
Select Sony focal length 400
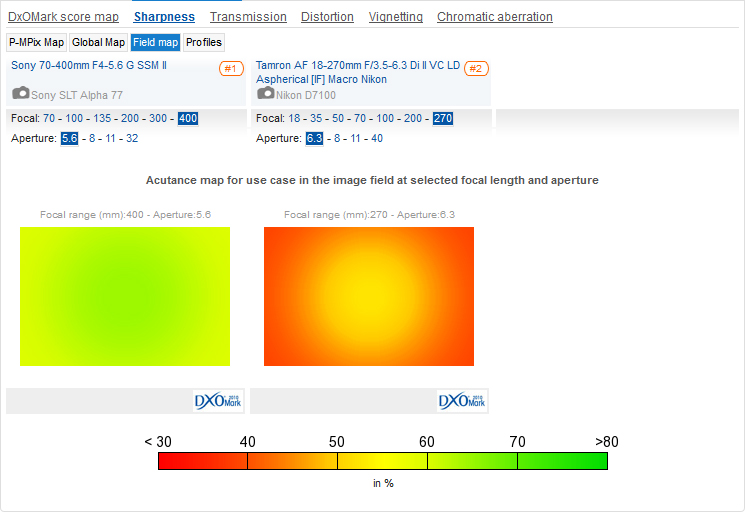click(x=188, y=118)
